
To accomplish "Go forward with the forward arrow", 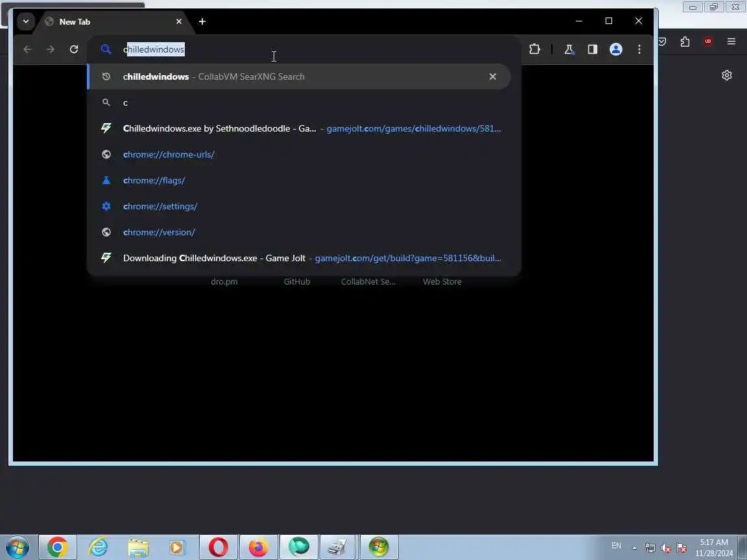I will coord(51,49).
